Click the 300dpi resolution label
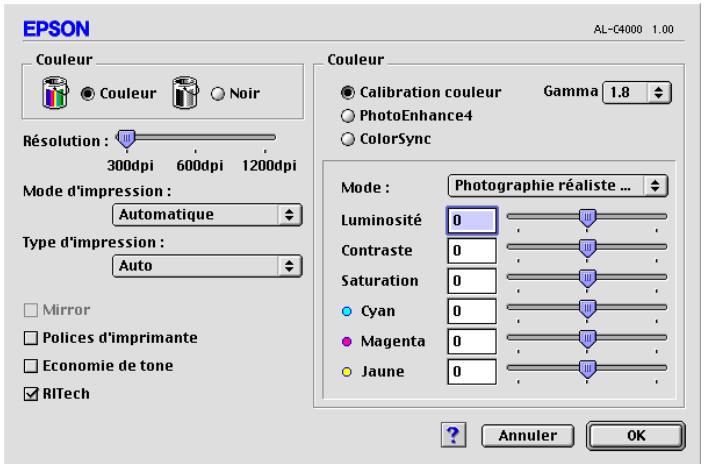Image resolution: width=704 pixels, height=464 pixels. [130, 166]
